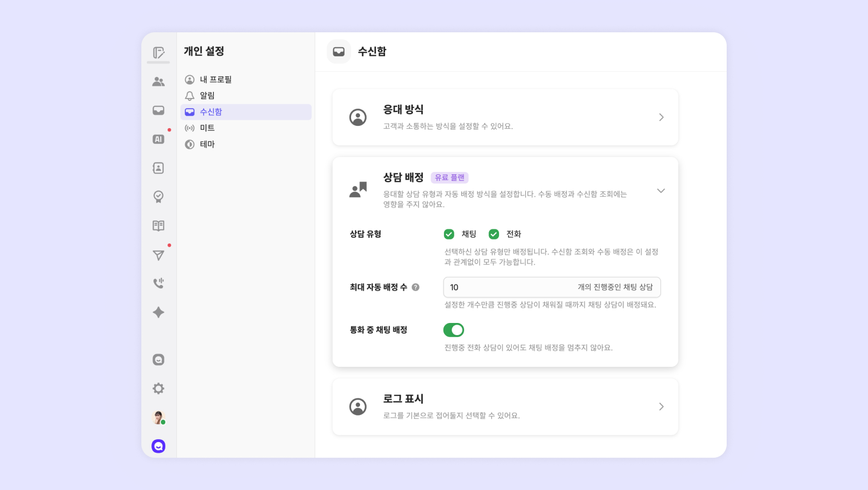Expand the 로그 표시 section
Screen dimensions: 868x490
point(661,406)
